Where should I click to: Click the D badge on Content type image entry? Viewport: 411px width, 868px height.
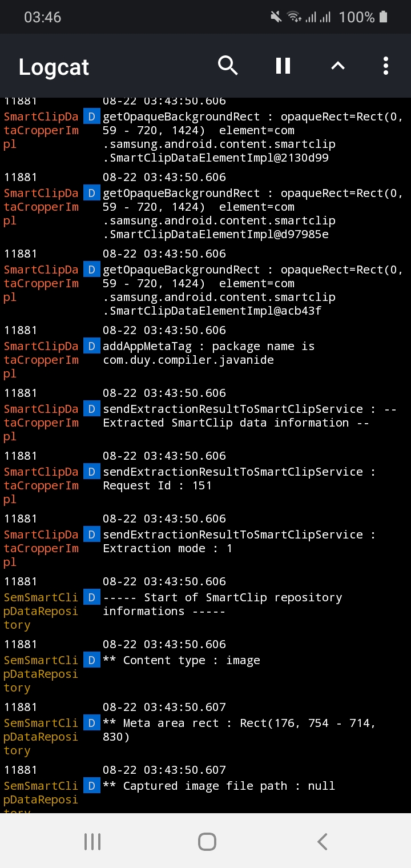click(91, 660)
